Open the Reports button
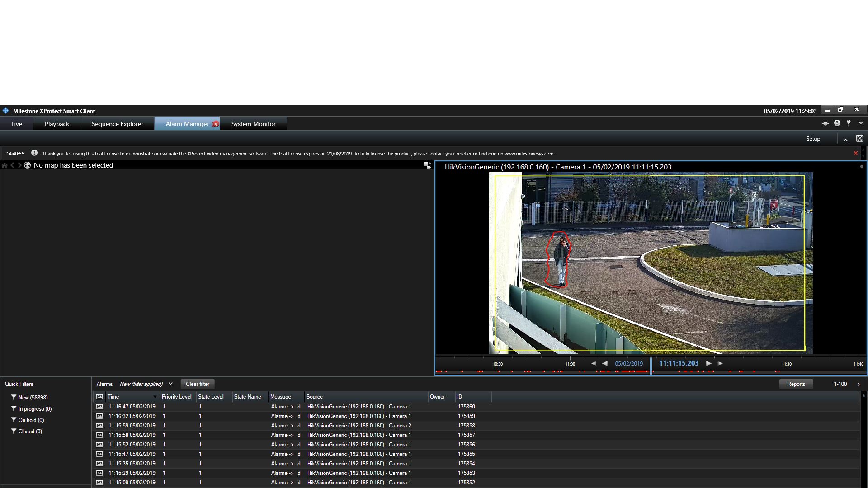Image resolution: width=868 pixels, height=488 pixels. click(x=796, y=384)
